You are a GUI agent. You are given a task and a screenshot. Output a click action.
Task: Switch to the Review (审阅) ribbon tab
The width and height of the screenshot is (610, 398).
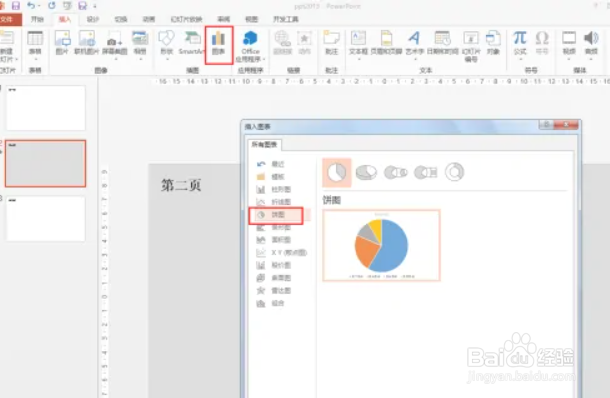coord(223,19)
